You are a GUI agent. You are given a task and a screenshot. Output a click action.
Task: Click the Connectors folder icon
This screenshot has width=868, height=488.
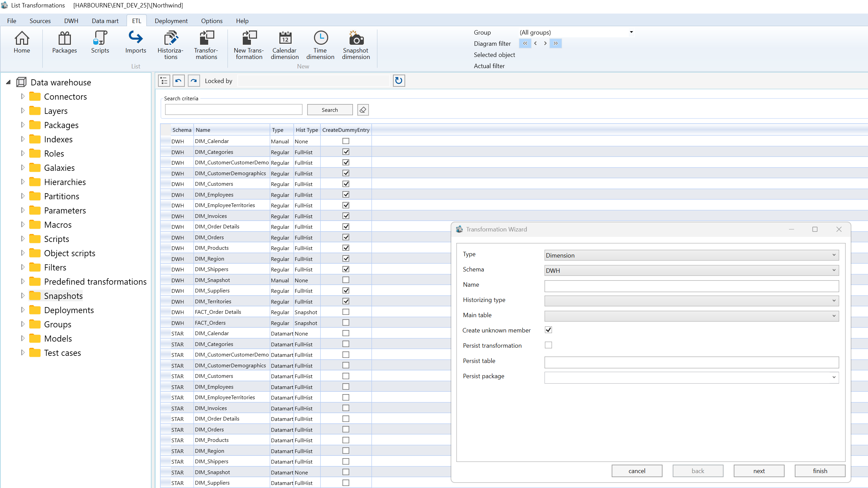(35, 97)
